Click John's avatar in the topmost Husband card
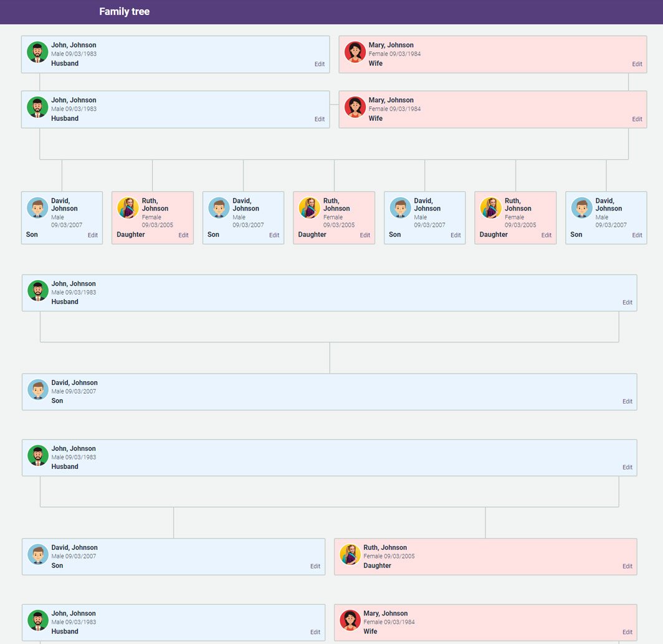This screenshot has width=663, height=644. (37, 52)
